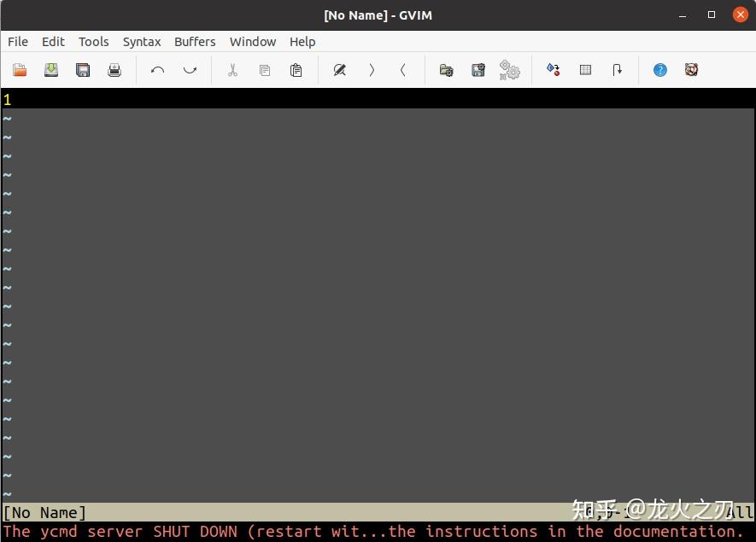Maximize the GVIM window
Screen dimensions: 756x542
click(x=712, y=15)
